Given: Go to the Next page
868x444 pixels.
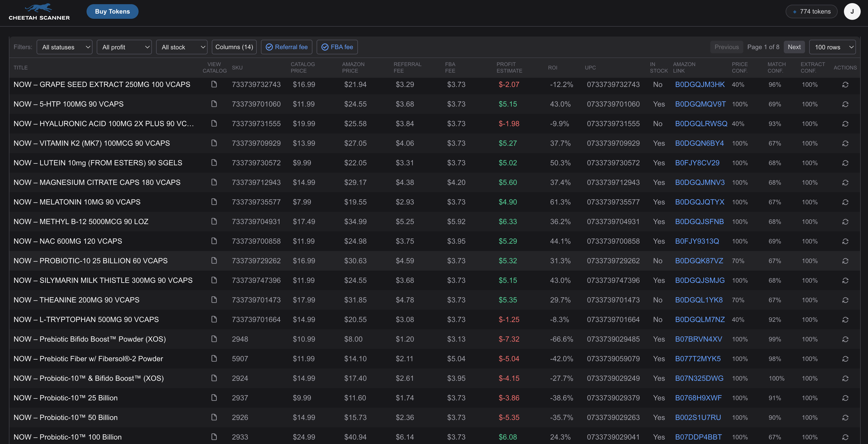Looking at the screenshot, I should pyautogui.click(x=794, y=47).
